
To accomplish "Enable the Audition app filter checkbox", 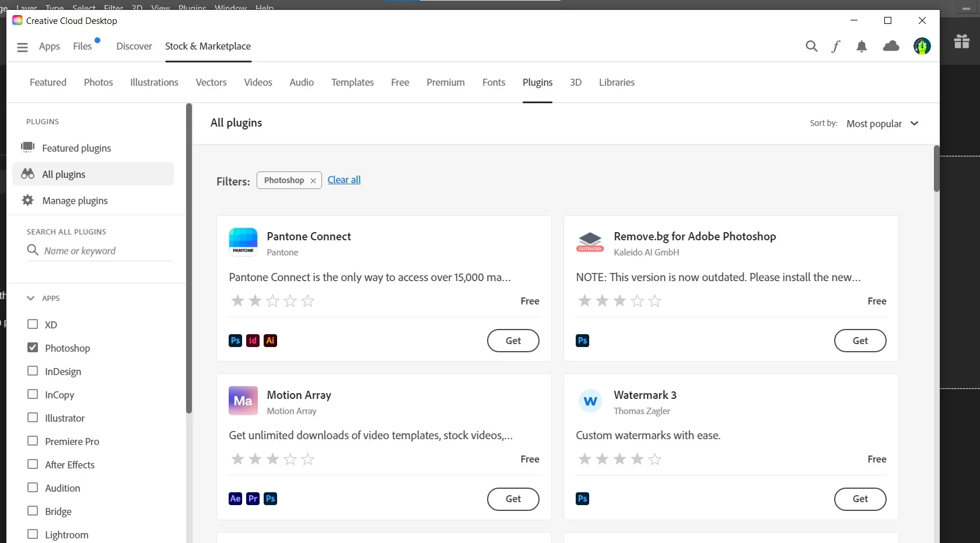I will point(33,488).
